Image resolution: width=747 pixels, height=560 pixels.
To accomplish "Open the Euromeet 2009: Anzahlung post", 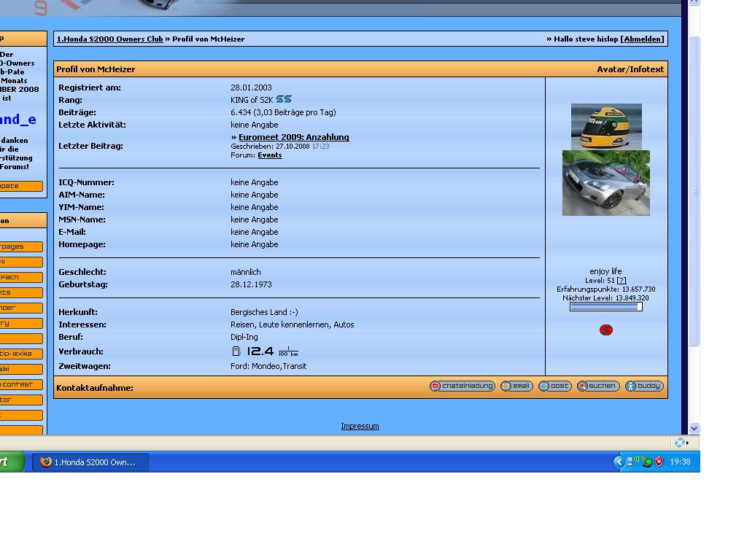I will pos(293,137).
